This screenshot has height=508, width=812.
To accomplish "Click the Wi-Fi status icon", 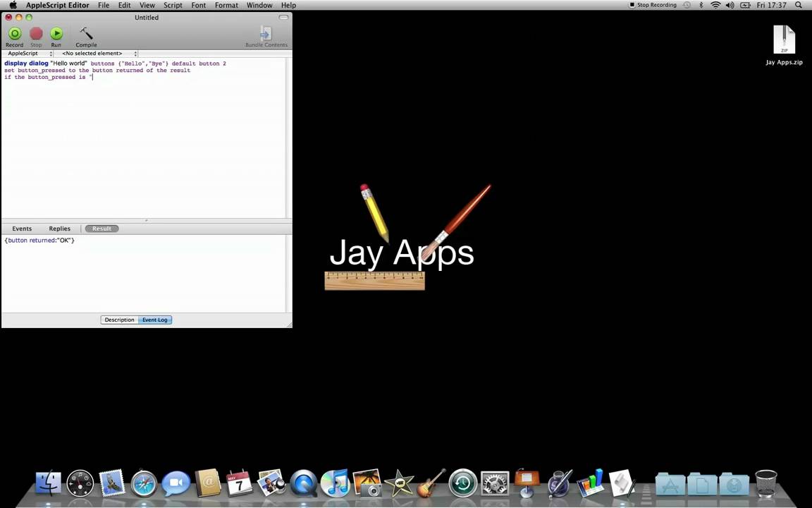I will (x=715, y=5).
